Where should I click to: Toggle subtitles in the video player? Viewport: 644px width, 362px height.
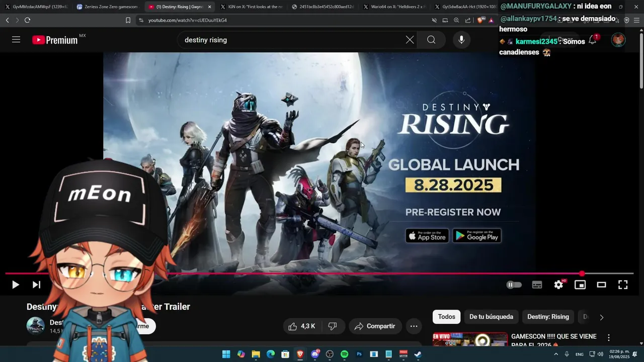537,285
